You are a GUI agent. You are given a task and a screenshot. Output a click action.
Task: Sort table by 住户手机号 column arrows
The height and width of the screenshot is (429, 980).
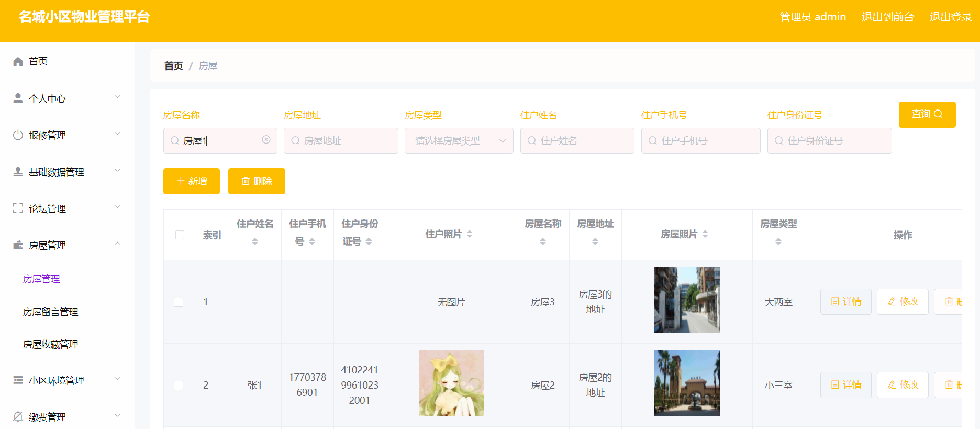point(312,241)
